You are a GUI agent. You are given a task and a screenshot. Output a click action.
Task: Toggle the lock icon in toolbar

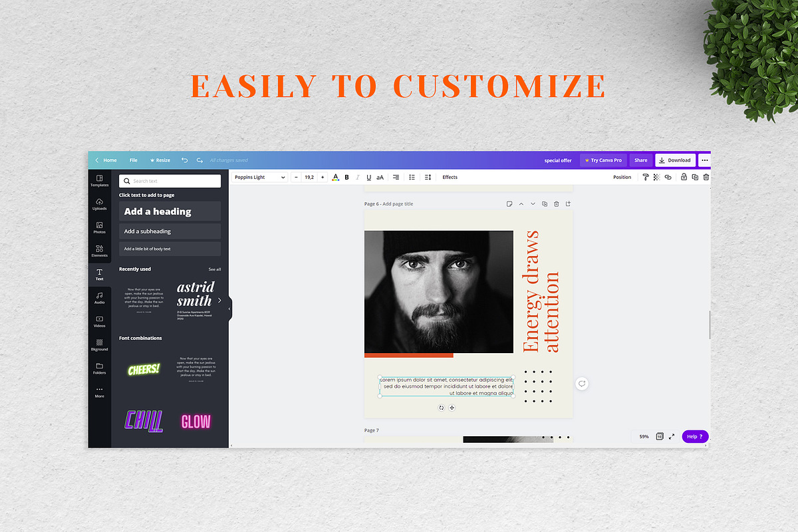click(x=684, y=178)
